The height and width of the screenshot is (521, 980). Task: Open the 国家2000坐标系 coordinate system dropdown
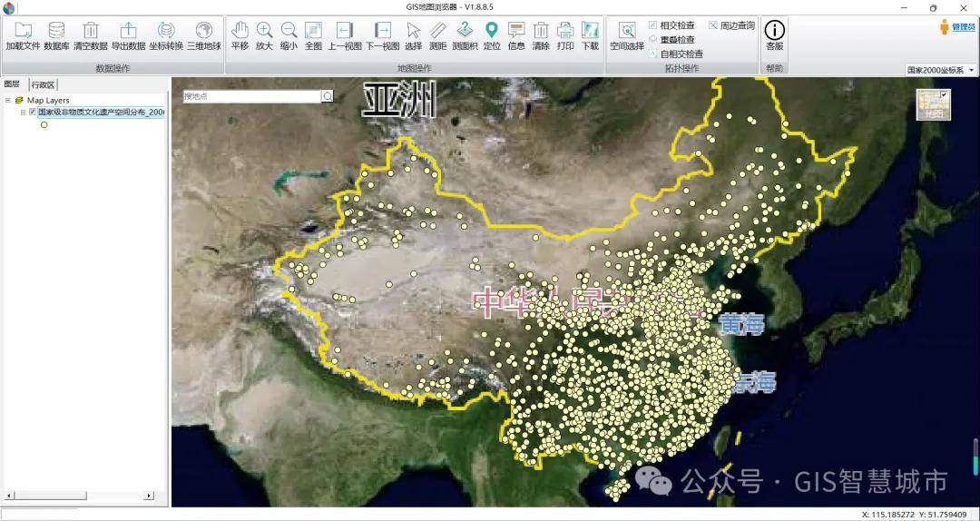tap(941, 70)
